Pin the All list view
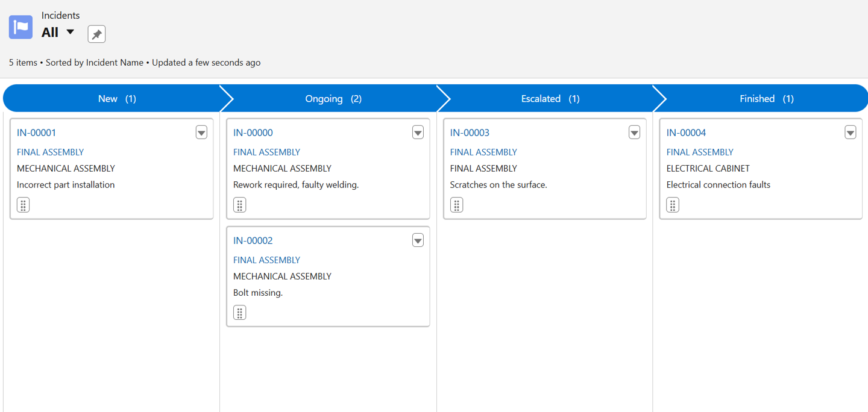Screen dimensions: 868x412 [96, 34]
